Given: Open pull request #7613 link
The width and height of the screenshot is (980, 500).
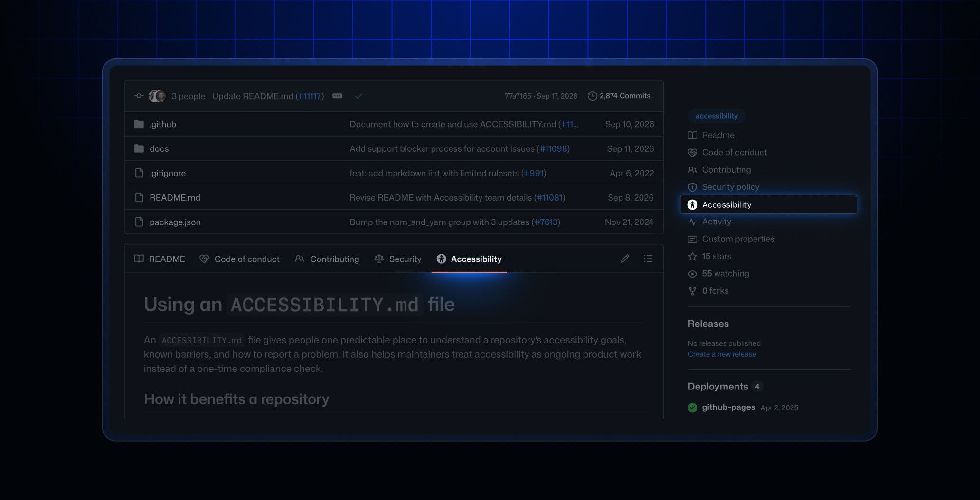Looking at the screenshot, I should [546, 222].
